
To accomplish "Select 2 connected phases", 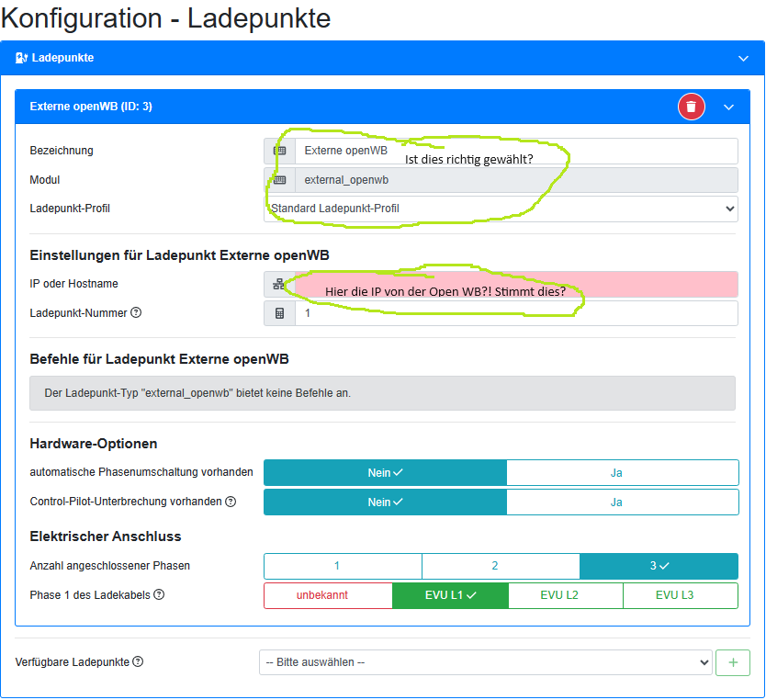I will click(x=501, y=566).
